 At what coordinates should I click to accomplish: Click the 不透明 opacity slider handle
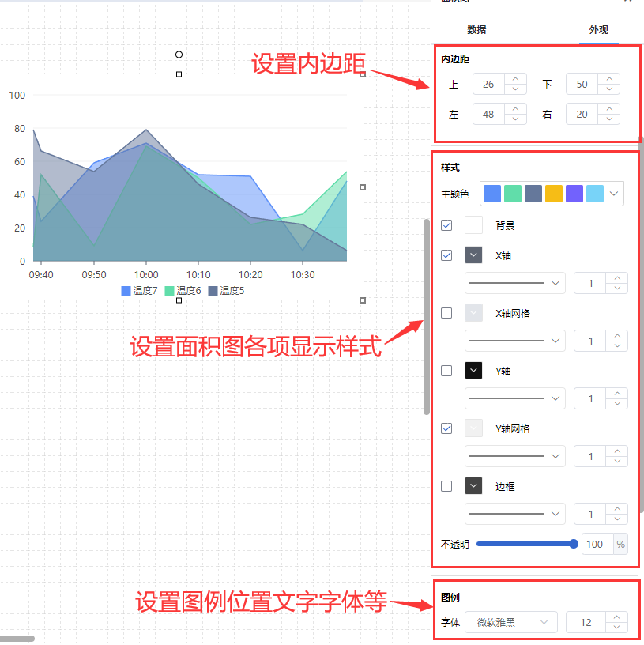[x=574, y=544]
